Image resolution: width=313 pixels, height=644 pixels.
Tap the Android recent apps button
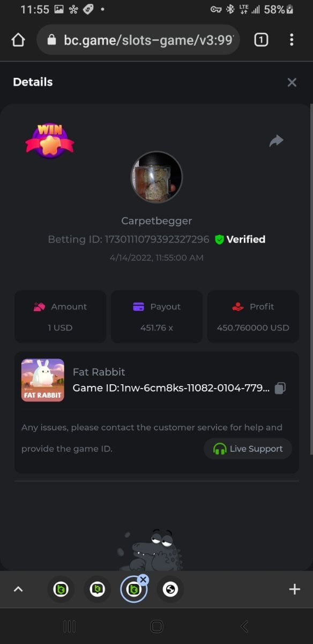click(x=70, y=626)
